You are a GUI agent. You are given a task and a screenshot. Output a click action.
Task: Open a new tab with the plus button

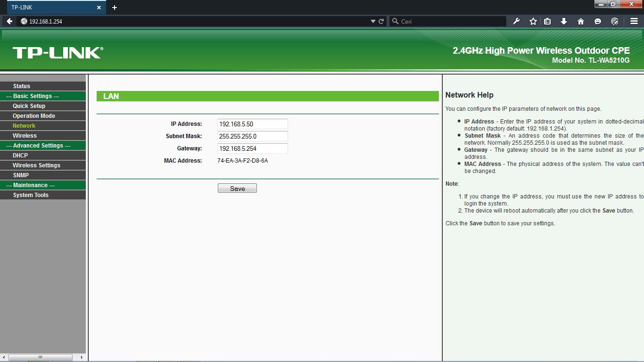click(115, 8)
